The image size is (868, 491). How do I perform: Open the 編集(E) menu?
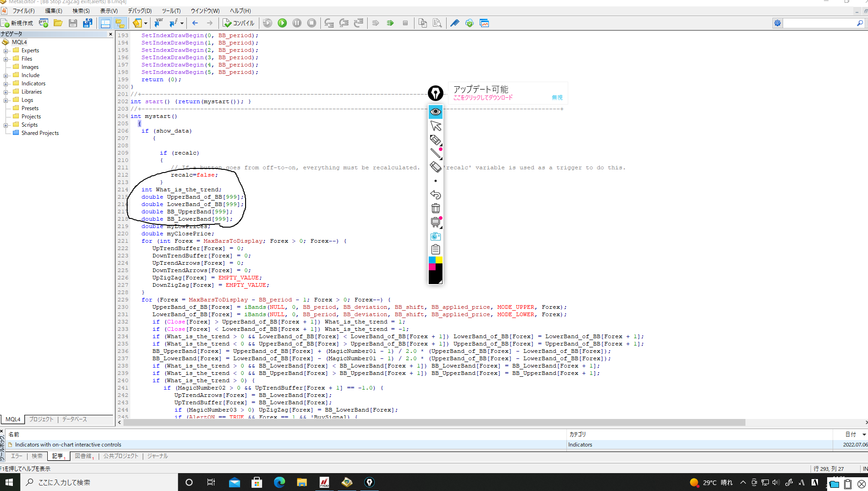point(54,11)
